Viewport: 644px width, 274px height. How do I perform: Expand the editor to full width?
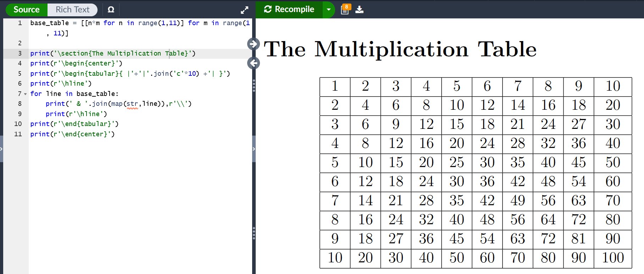pyautogui.click(x=244, y=10)
